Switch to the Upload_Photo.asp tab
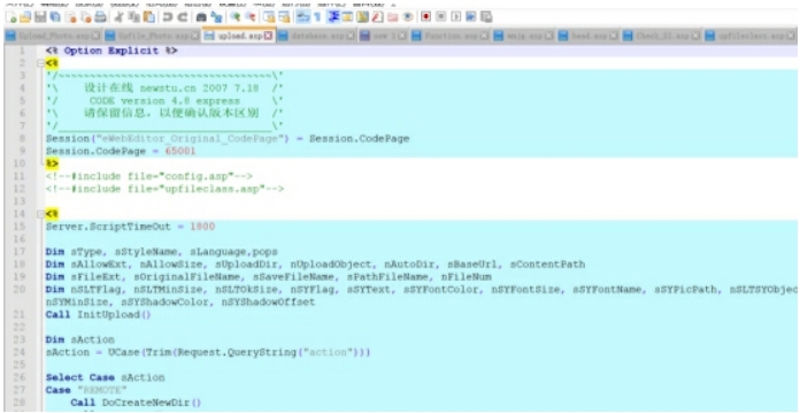 pyautogui.click(x=53, y=36)
